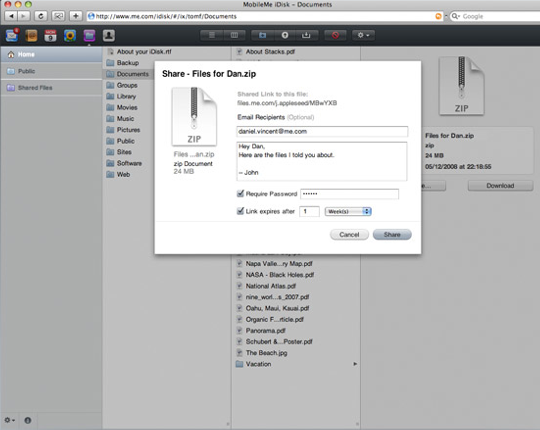Select Public in the left sidebar
This screenshot has width=540, height=430.
51,71
